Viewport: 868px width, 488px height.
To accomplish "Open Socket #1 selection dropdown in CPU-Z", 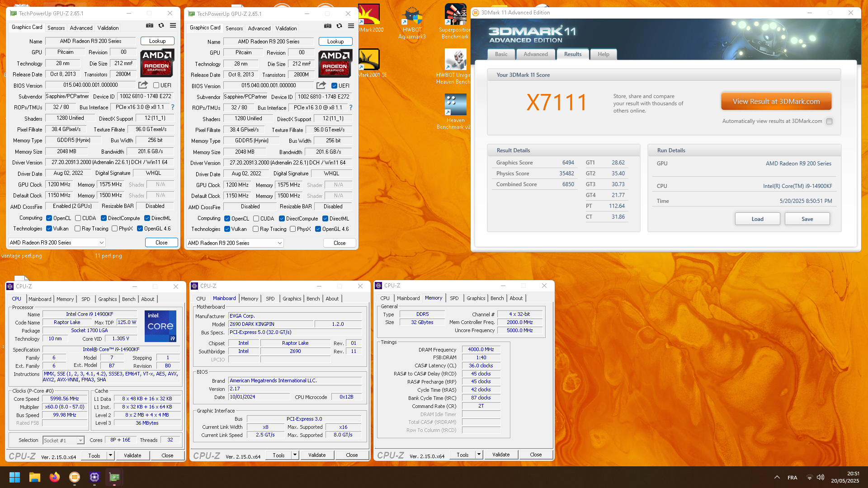I will pos(63,440).
